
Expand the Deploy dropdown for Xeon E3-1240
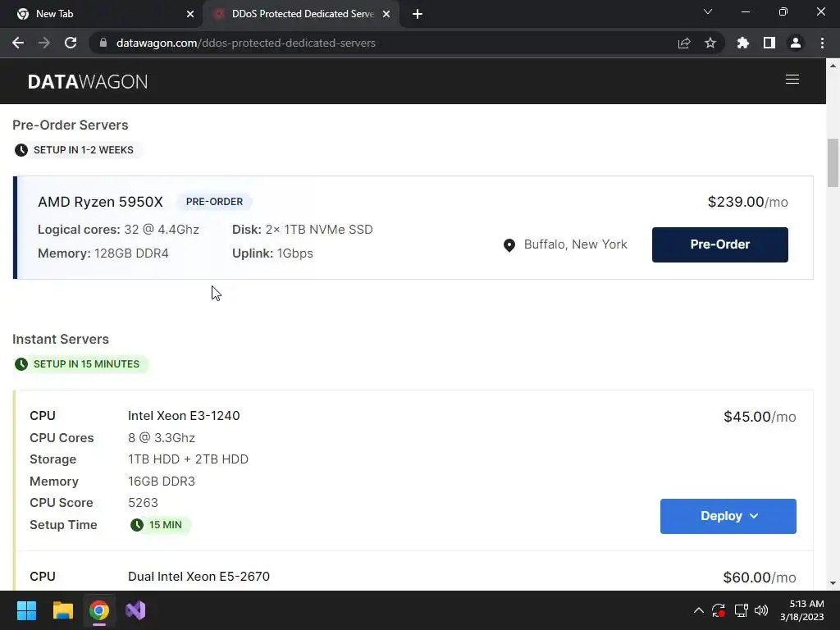(x=728, y=516)
